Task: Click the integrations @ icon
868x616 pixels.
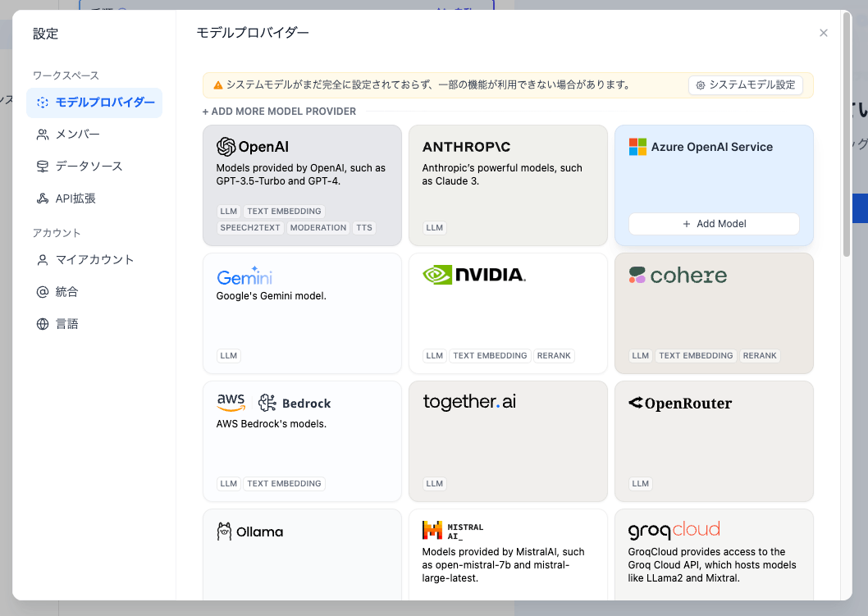Action: [43, 292]
